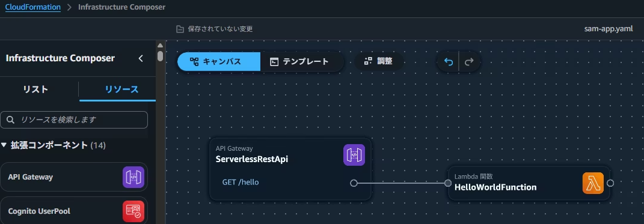Click the Infrastructure Composer panel title

60,58
